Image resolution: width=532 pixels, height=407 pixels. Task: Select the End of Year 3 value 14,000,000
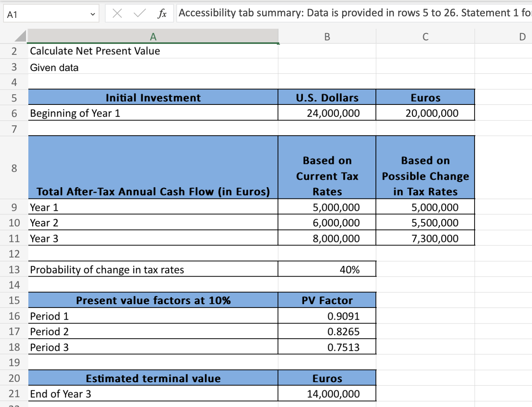(x=327, y=393)
